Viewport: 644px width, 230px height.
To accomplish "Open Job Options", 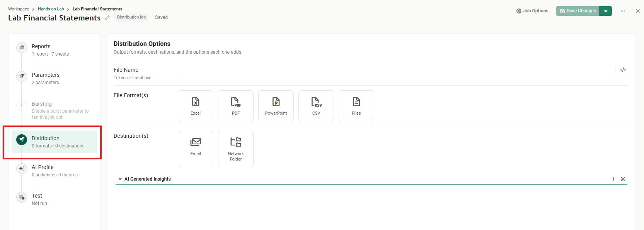I will click(532, 11).
